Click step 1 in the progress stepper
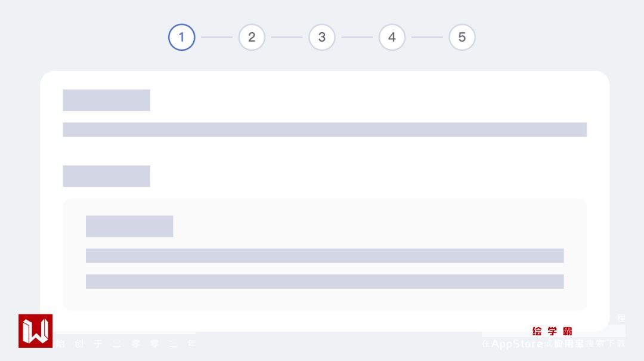 (x=181, y=37)
